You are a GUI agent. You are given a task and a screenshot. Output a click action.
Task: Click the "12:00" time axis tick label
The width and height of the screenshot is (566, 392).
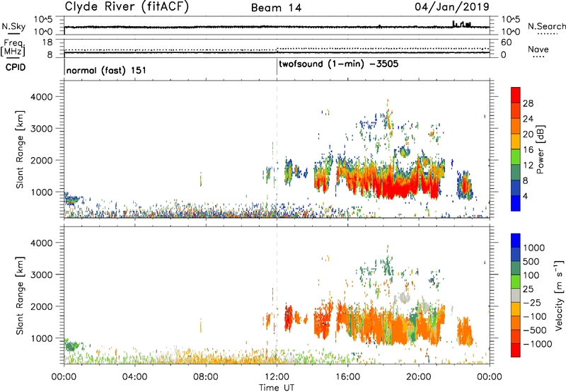click(x=277, y=377)
